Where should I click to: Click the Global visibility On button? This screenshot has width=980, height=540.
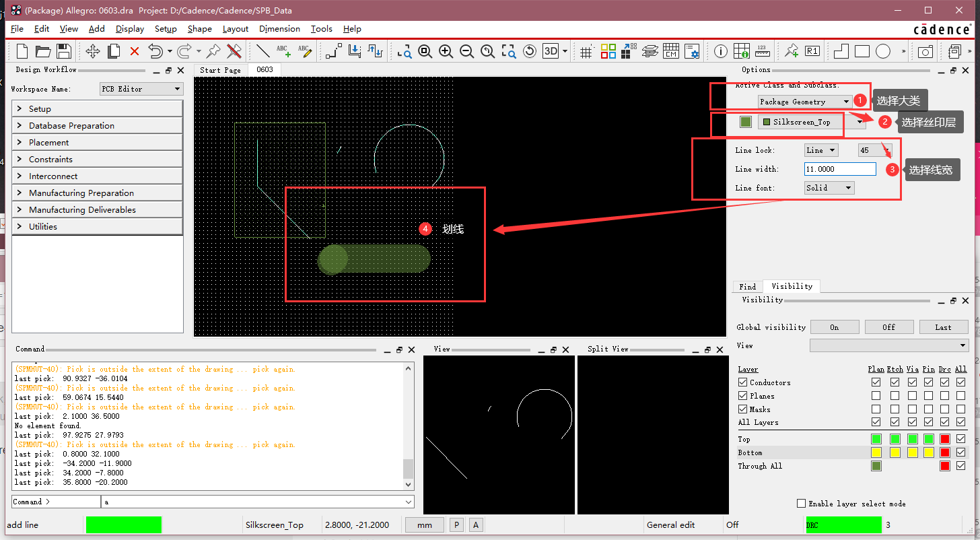coord(835,327)
